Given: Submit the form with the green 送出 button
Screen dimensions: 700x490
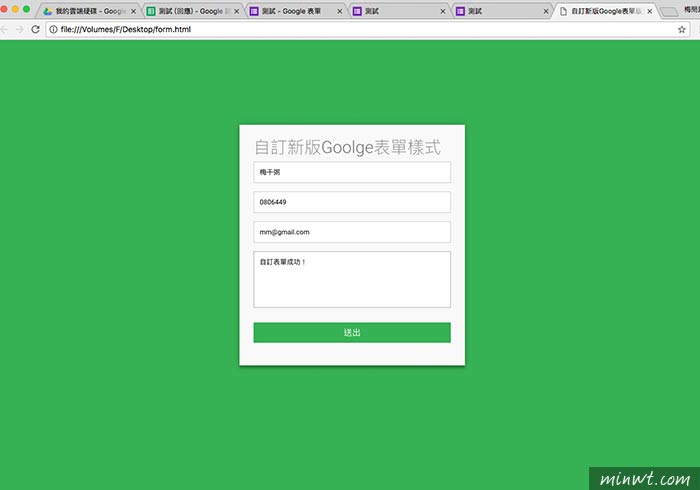Looking at the screenshot, I should [352, 332].
